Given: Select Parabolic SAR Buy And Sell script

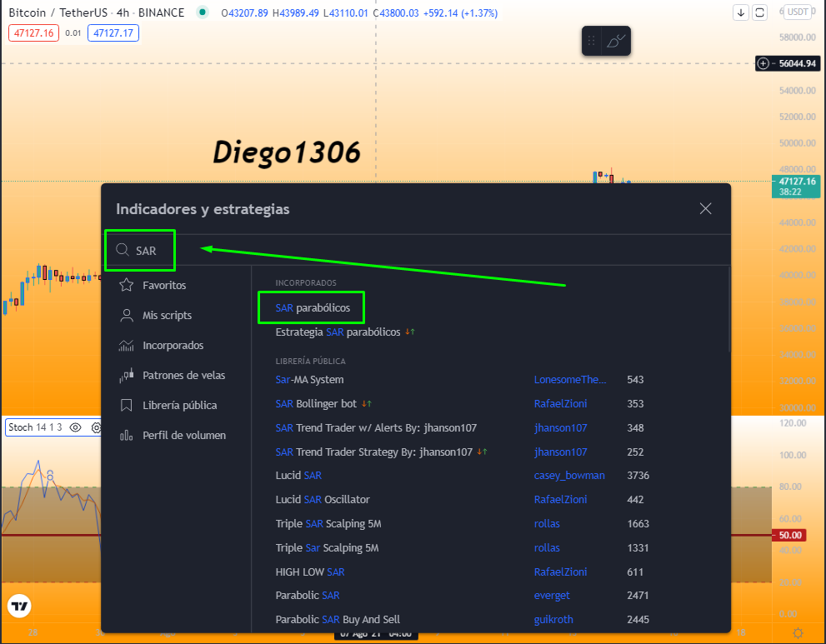Looking at the screenshot, I should click(338, 619).
